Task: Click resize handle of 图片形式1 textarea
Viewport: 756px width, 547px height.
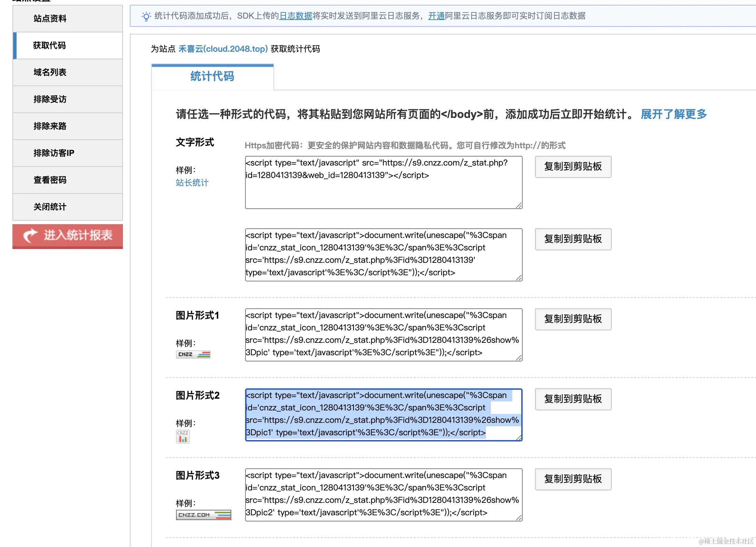Action: [519, 358]
